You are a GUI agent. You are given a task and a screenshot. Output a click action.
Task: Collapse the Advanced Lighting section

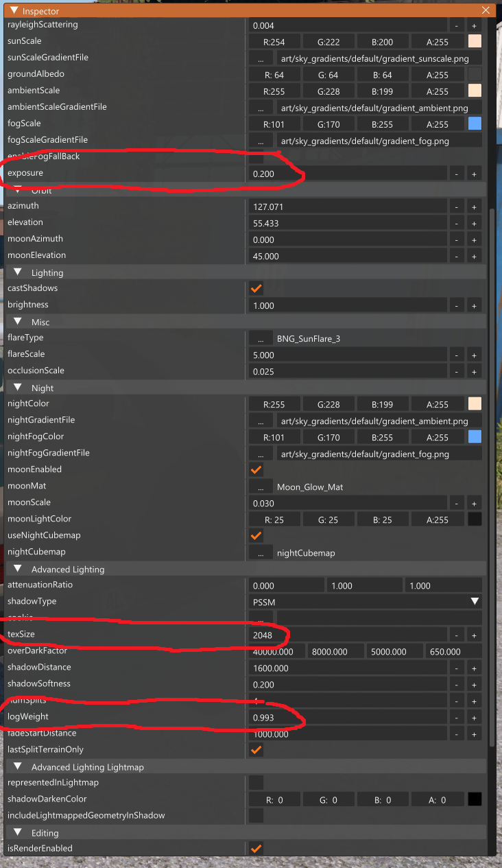(17, 569)
